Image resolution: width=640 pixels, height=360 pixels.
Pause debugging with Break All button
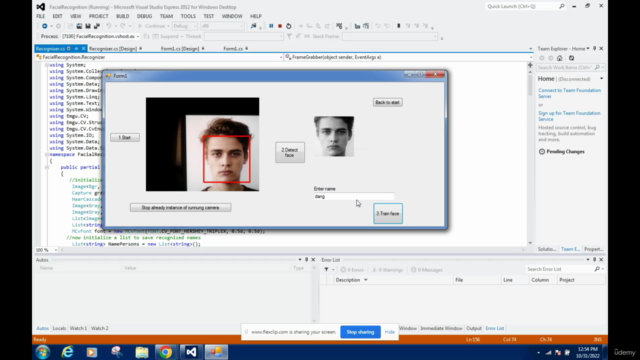coord(271,26)
